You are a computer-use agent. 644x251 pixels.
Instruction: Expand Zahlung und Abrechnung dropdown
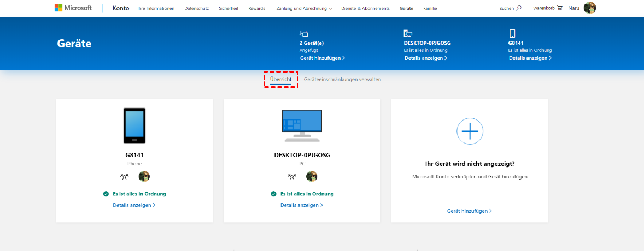point(305,8)
